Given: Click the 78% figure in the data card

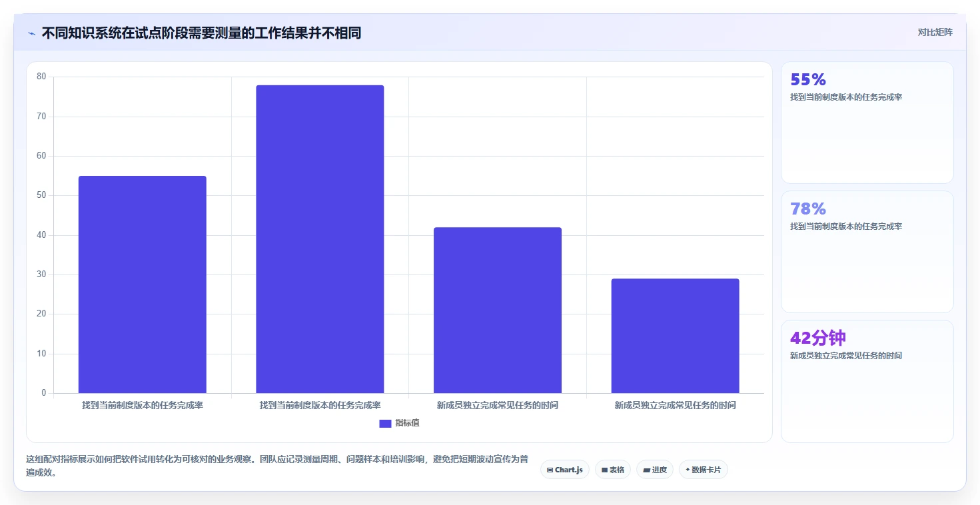Looking at the screenshot, I should [x=808, y=209].
